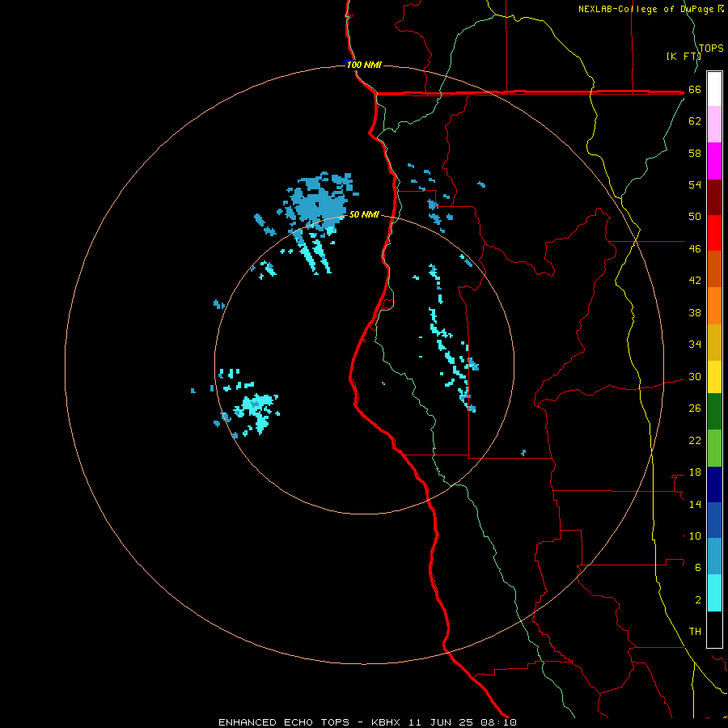Choose the cyan legend swatch

[714, 593]
